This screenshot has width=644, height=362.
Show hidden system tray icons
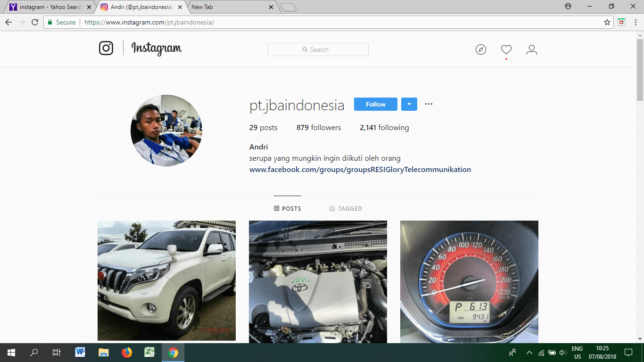529,353
